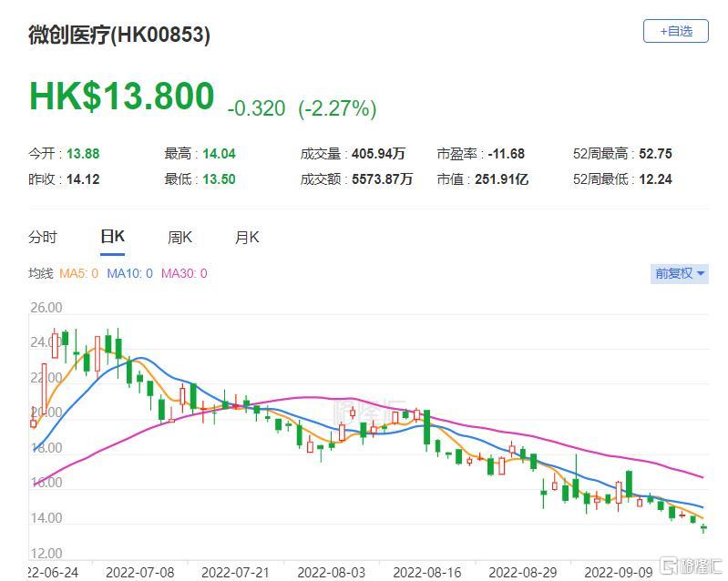Click the 26.00 label on price axis
Screen dimensions: 728x581
click(46, 308)
